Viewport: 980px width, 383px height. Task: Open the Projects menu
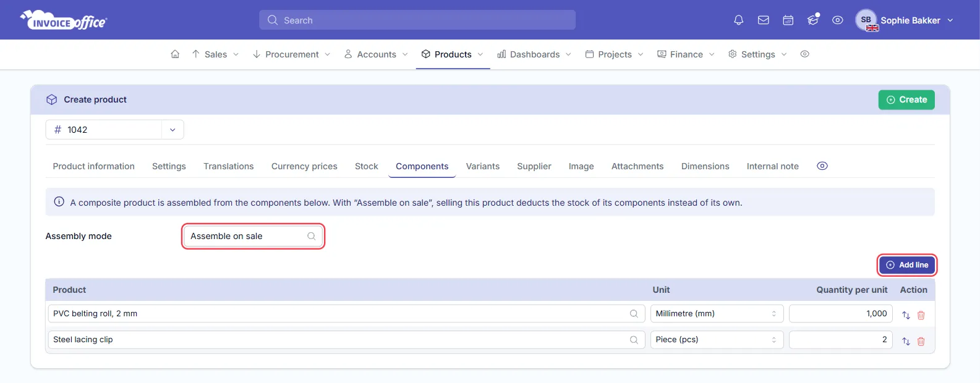[615, 54]
